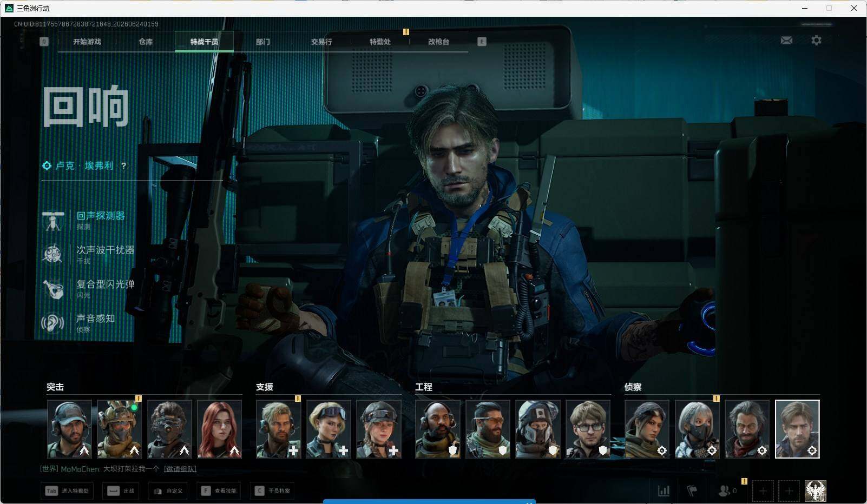Viewport: 867px width, 504px height.
Task: Select the 工程 operator with glasses and blond hair
Action: pyautogui.click(x=588, y=429)
